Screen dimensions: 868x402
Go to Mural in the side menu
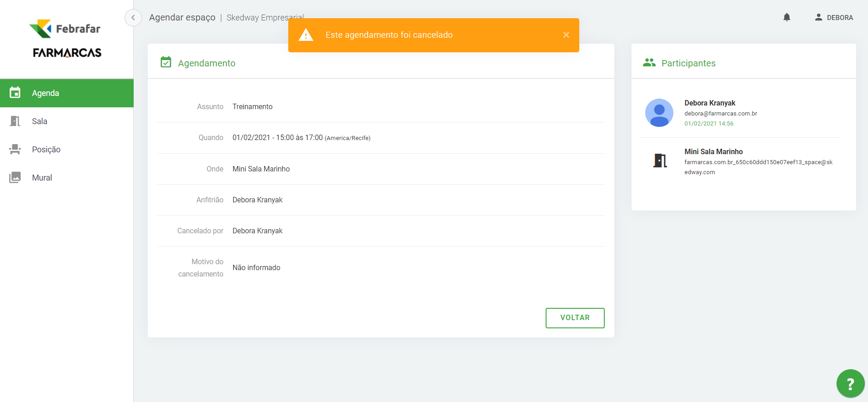(x=42, y=178)
